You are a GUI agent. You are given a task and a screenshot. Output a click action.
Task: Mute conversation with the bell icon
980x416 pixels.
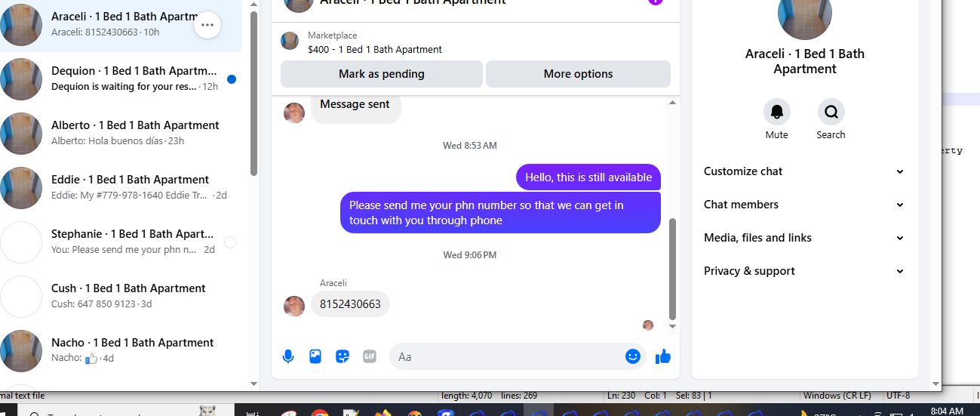(776, 112)
